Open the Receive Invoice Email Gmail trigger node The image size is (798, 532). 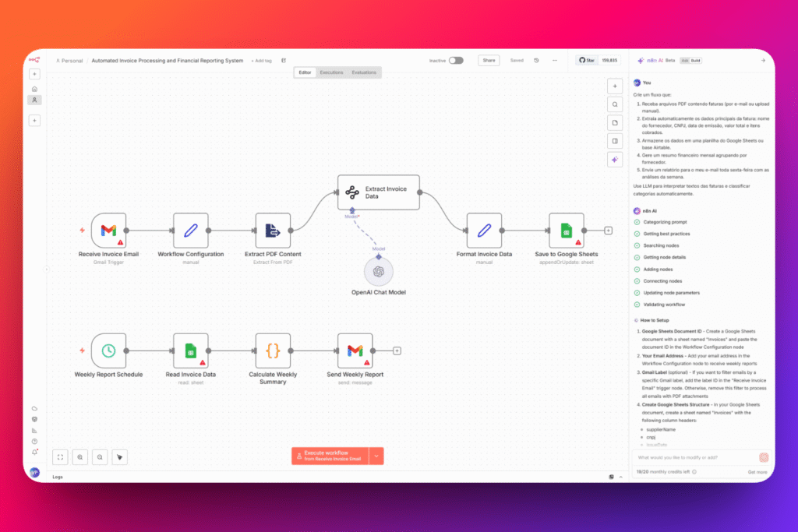pos(109,231)
